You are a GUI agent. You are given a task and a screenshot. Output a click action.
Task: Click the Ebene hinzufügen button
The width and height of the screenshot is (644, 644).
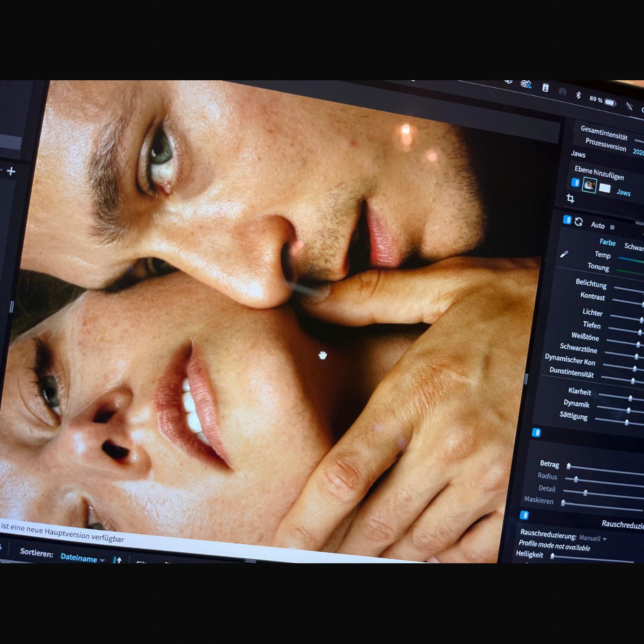coord(599,173)
